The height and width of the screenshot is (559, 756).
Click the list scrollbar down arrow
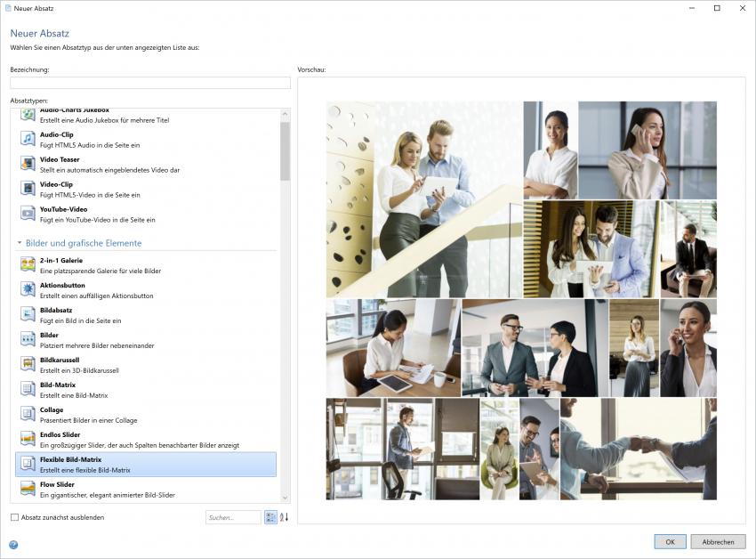tap(285, 498)
